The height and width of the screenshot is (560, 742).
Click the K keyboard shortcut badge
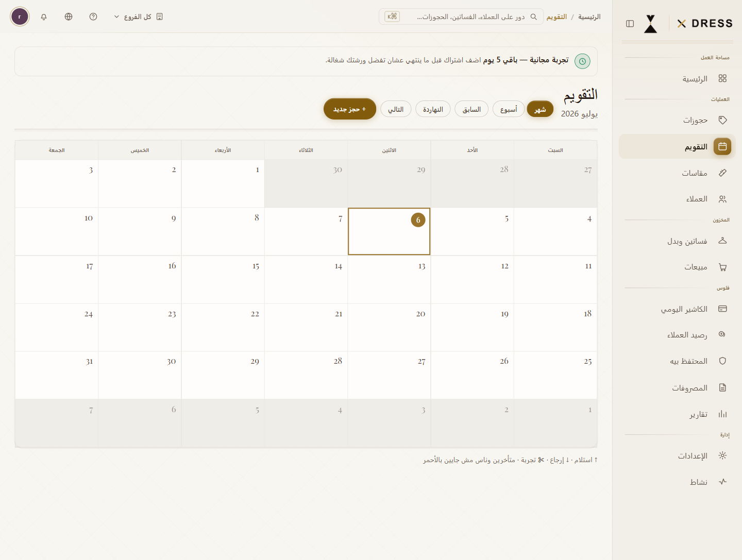392,16
